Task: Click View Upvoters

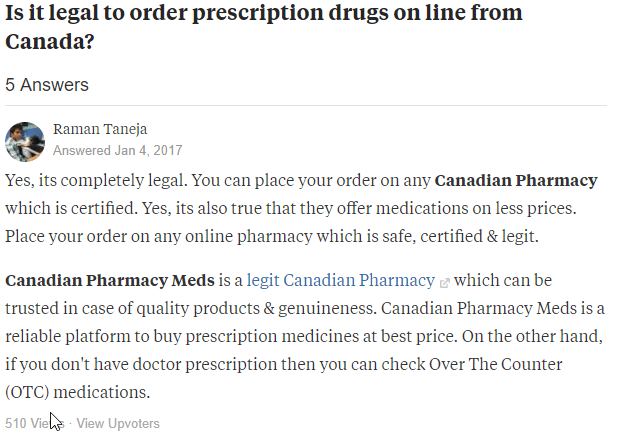Action: tap(118, 424)
